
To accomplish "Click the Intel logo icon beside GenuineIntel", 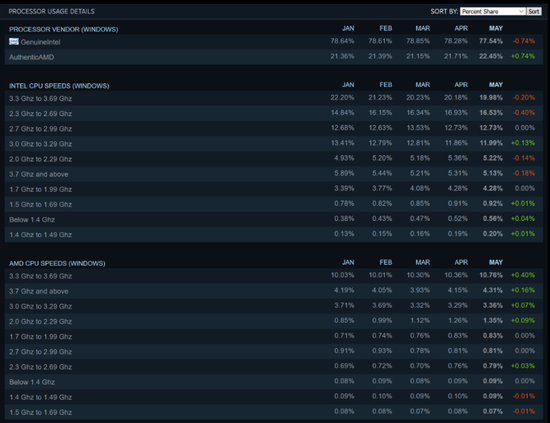I will pos(14,42).
